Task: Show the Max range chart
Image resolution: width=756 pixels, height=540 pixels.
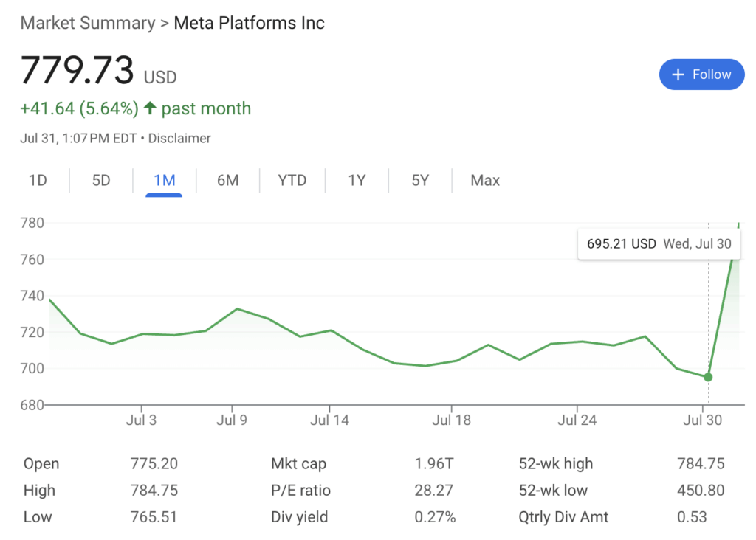Action: (485, 180)
